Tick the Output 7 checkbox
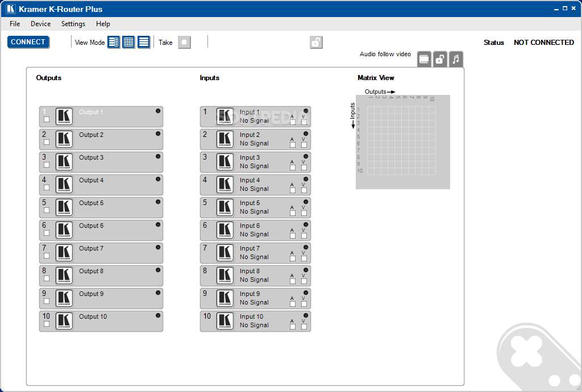 pyautogui.click(x=47, y=256)
